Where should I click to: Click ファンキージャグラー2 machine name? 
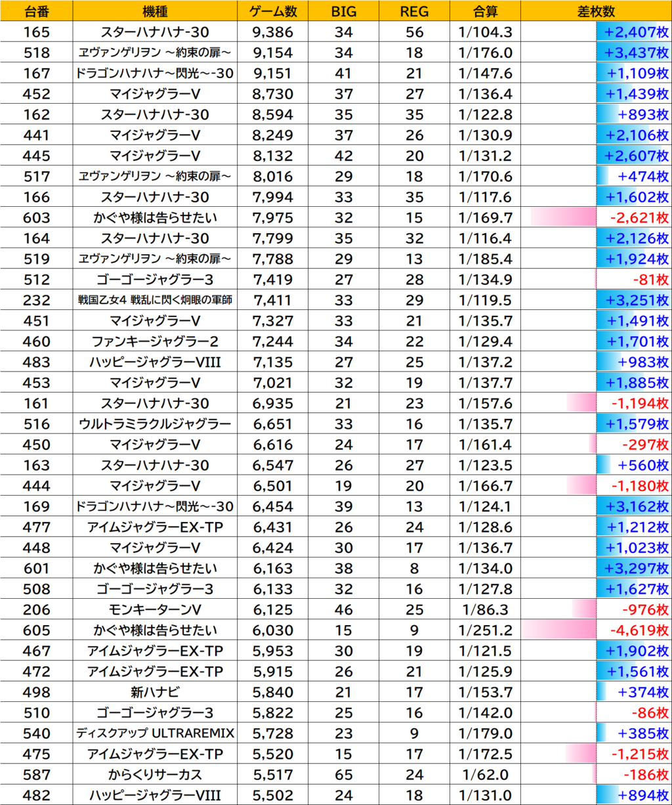pos(156,341)
